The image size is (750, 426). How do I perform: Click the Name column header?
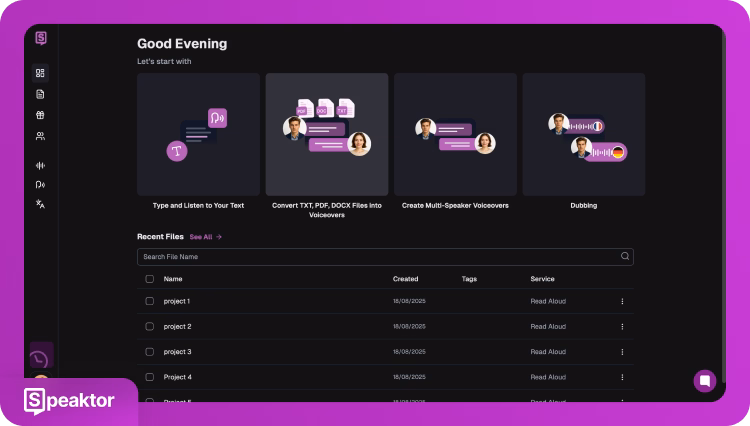(x=173, y=279)
